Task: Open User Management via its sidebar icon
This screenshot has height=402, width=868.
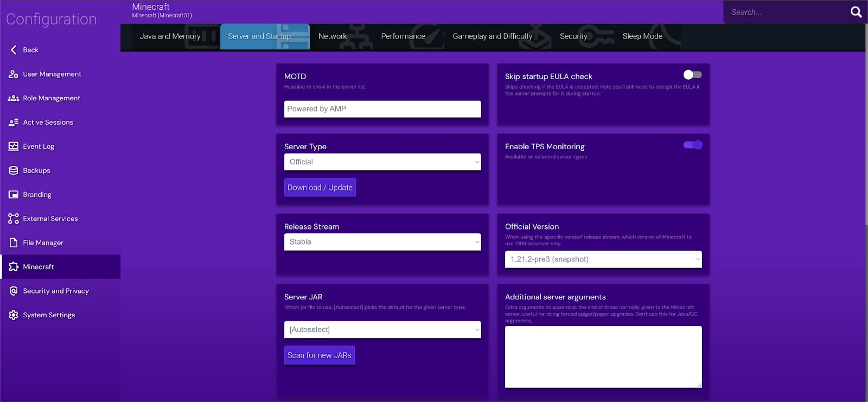Action: coord(14,74)
